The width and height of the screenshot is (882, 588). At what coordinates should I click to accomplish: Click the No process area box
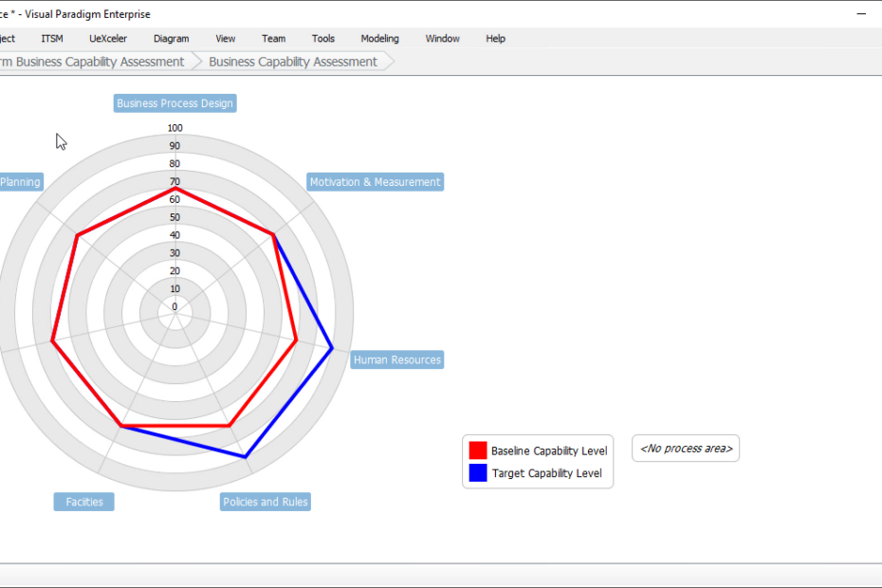click(686, 449)
